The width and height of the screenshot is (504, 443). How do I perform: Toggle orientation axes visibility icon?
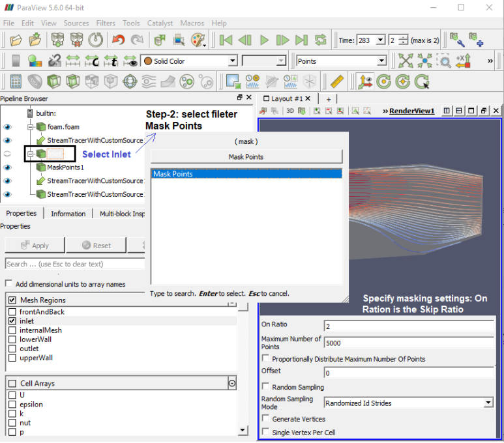366,81
